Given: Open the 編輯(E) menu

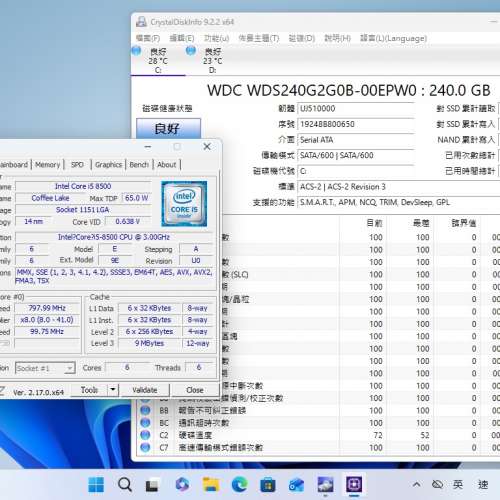Looking at the screenshot, I should 182,38.
